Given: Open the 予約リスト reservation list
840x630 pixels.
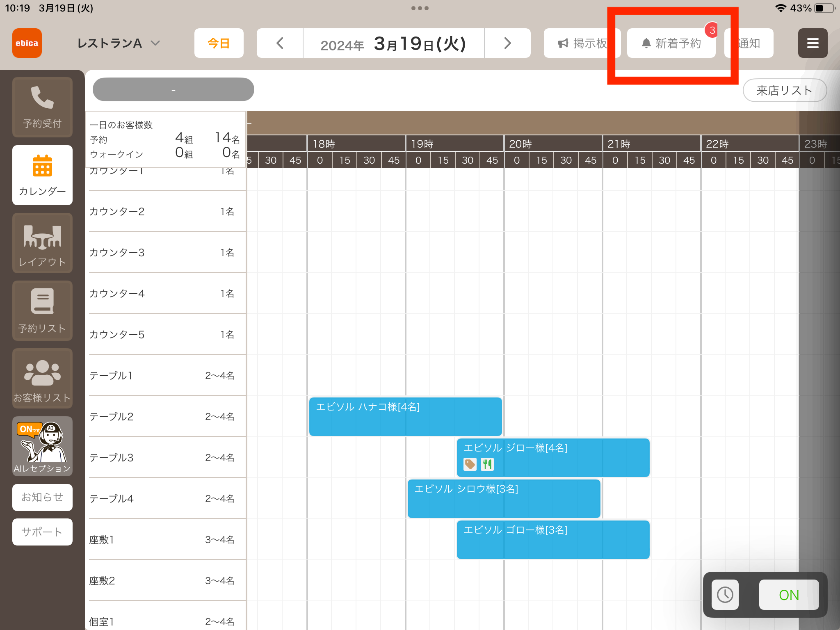Looking at the screenshot, I should (42, 311).
